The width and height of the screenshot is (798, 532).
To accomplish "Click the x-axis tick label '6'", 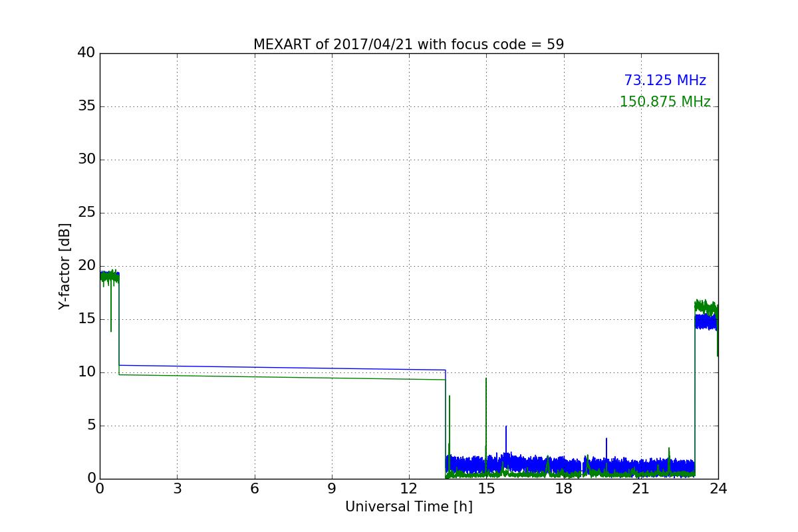I will 254,488.
